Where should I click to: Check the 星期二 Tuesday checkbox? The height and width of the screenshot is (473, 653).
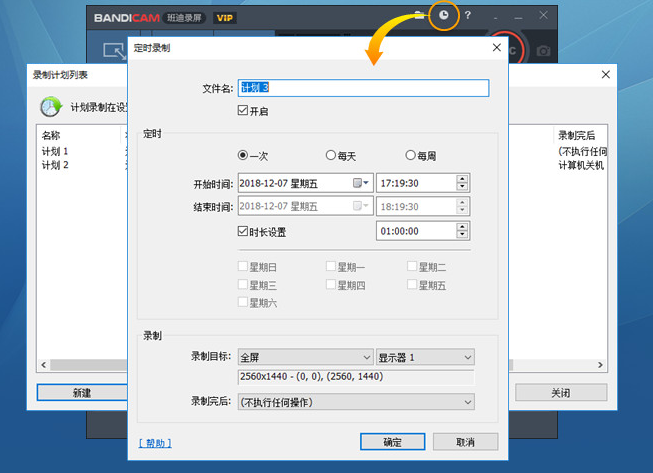[x=412, y=266]
